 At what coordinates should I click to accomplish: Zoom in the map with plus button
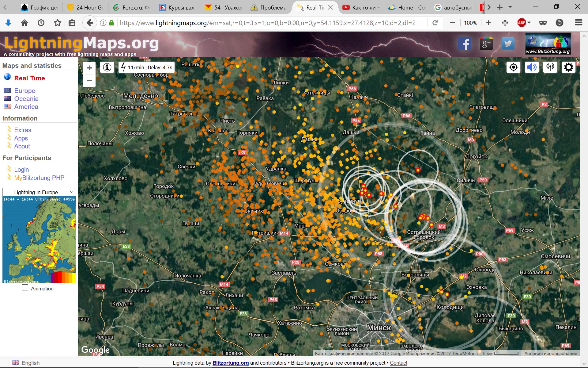tap(89, 68)
